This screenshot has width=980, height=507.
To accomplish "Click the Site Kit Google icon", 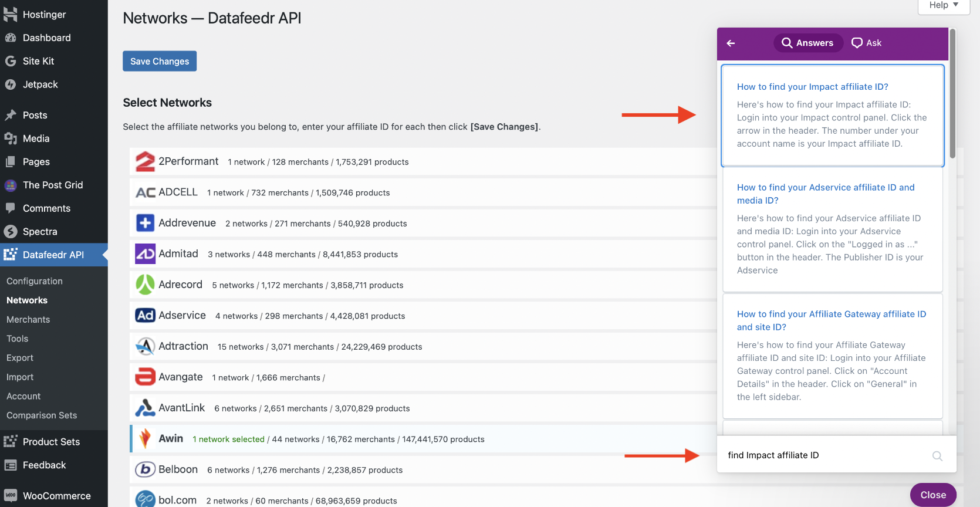I will [x=11, y=61].
